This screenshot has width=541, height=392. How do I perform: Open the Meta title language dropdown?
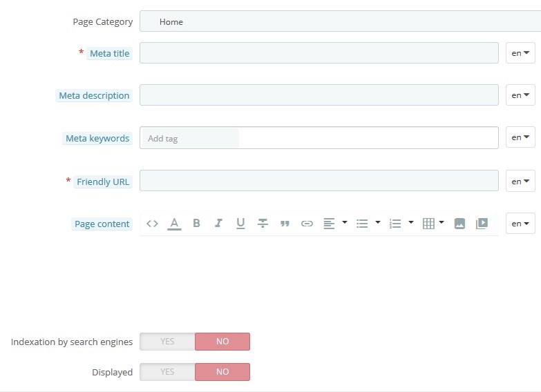520,53
